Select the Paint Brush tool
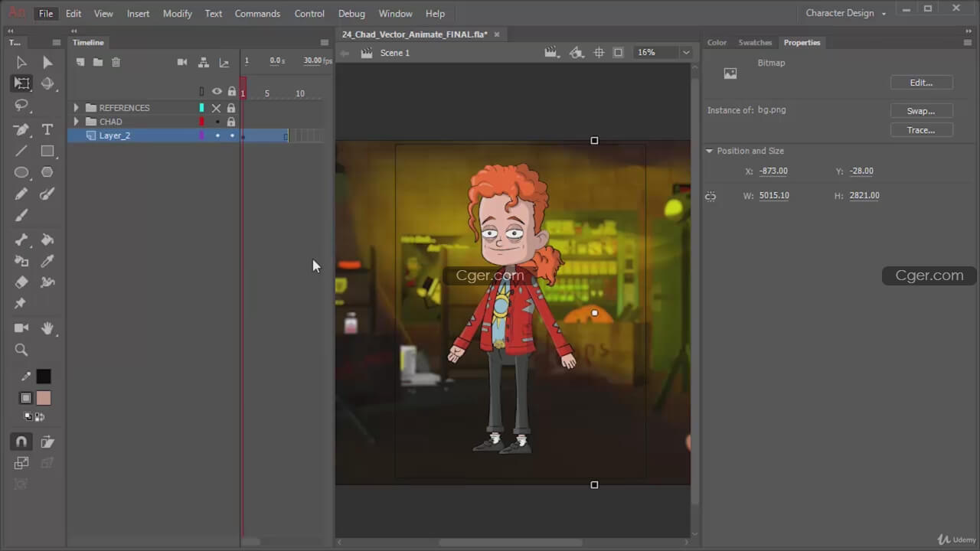The height and width of the screenshot is (551, 980). [x=47, y=194]
